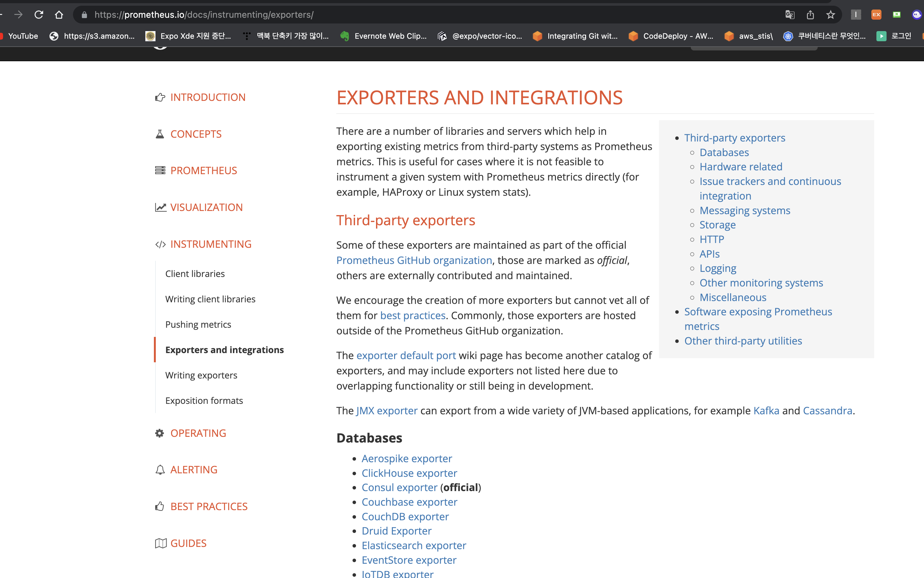Screen dimensions: 924x578
Task: Click the INTRODUCTION section icon
Action: (160, 96)
